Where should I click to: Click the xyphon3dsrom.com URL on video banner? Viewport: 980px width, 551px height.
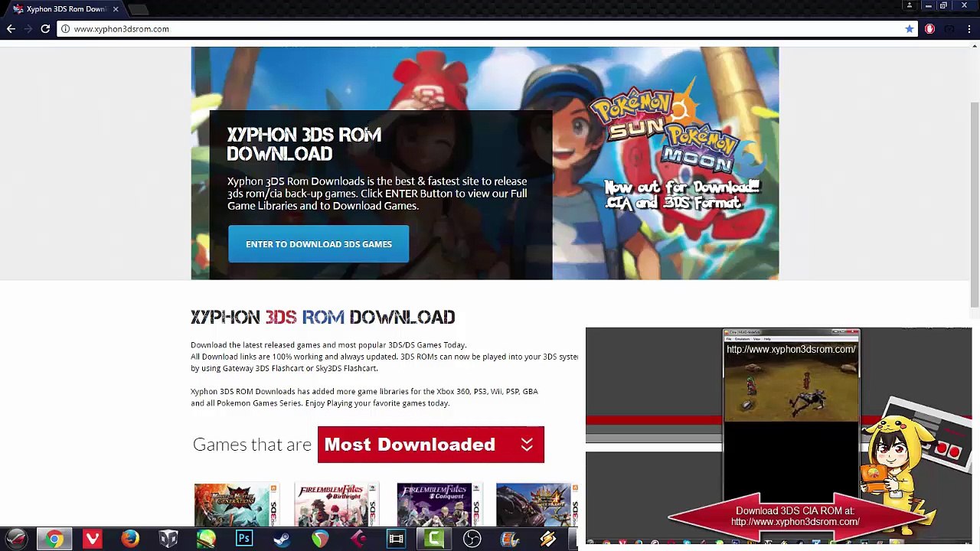(x=795, y=522)
